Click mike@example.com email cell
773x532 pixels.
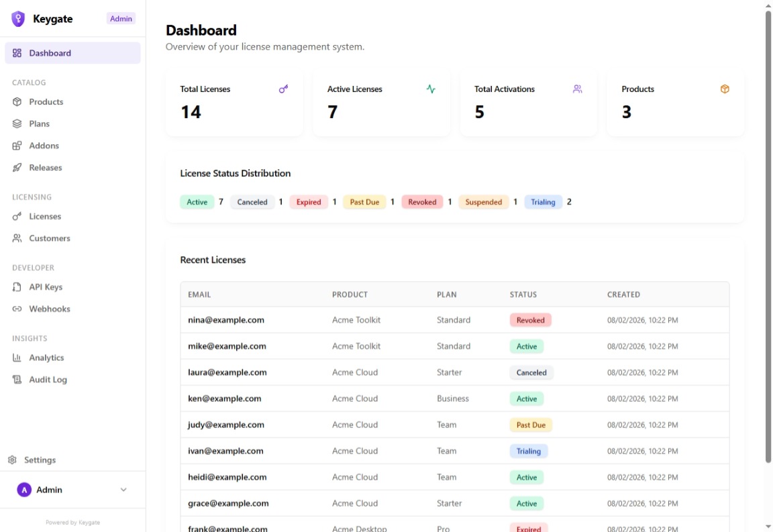tap(227, 346)
